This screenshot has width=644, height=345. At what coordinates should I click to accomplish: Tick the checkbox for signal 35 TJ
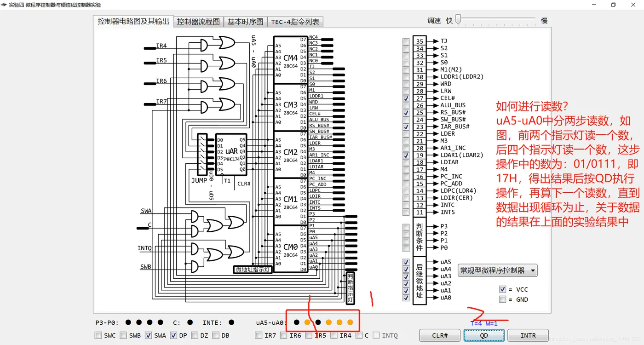coord(406,41)
